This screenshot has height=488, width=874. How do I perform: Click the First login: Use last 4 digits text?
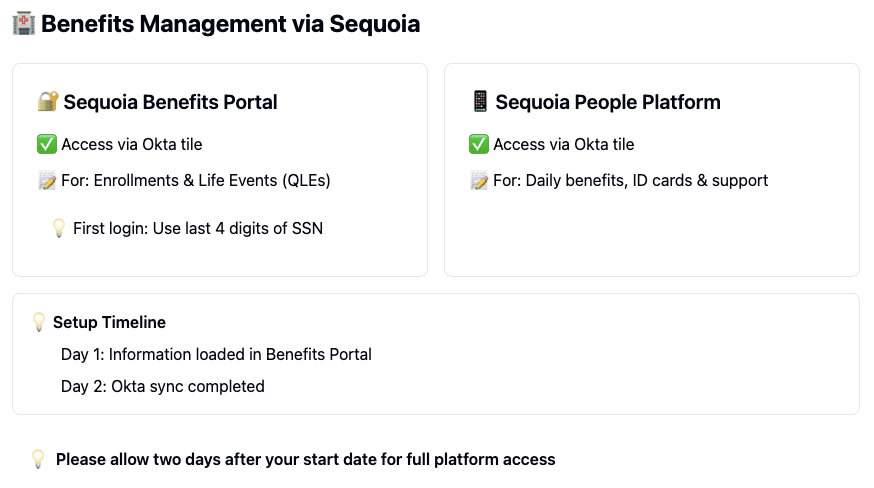pos(198,229)
